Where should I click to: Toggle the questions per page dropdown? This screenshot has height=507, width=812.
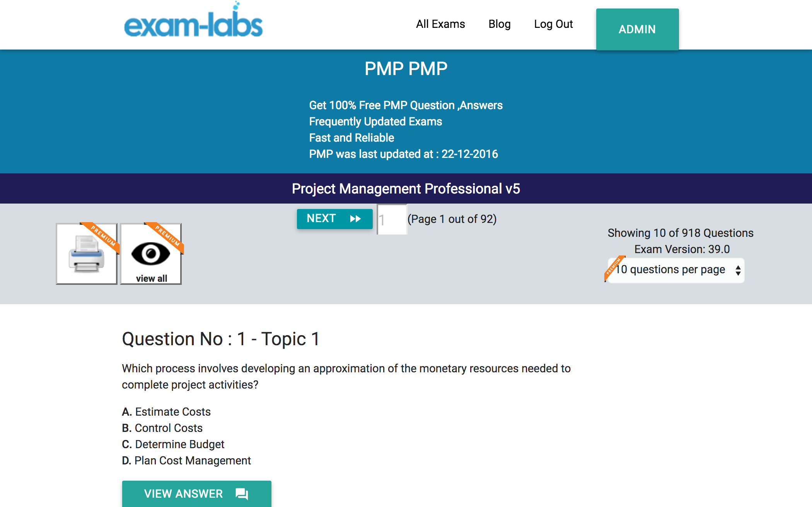point(675,269)
